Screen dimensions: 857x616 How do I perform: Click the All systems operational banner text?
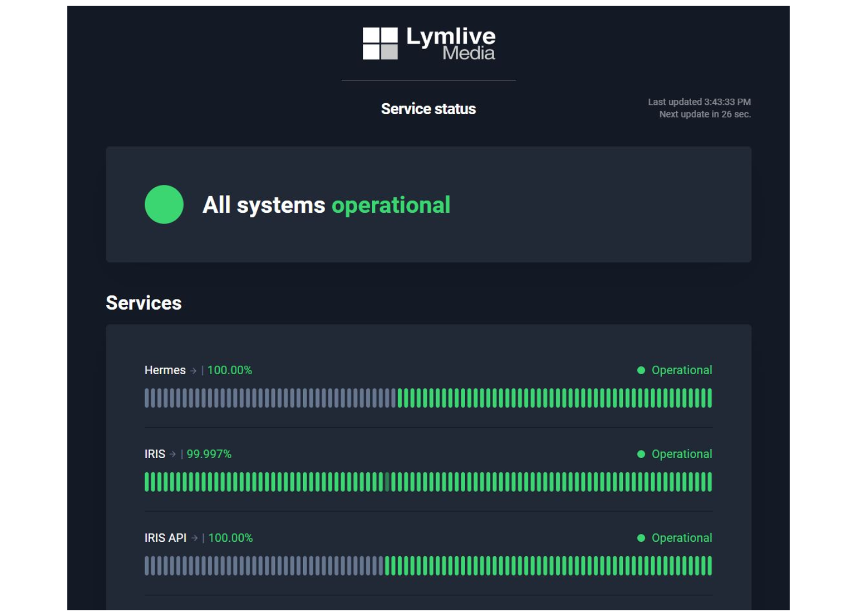(x=326, y=205)
